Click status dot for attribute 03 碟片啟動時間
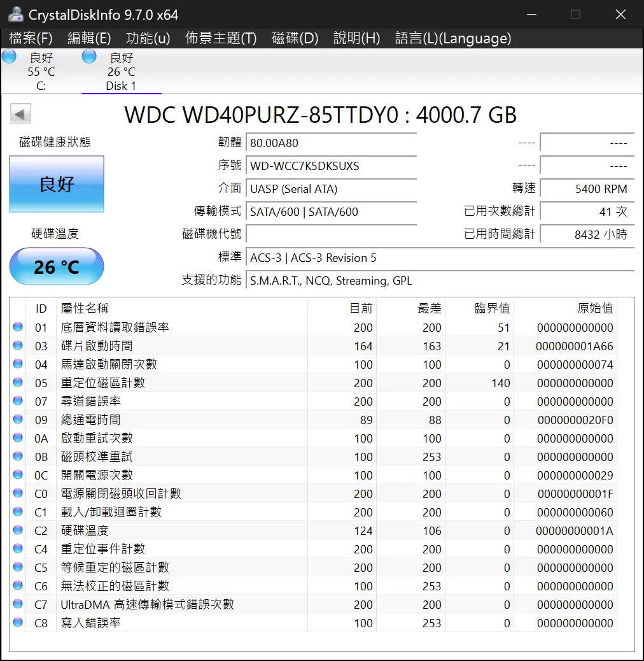Image resolution: width=644 pixels, height=661 pixels. [x=18, y=345]
